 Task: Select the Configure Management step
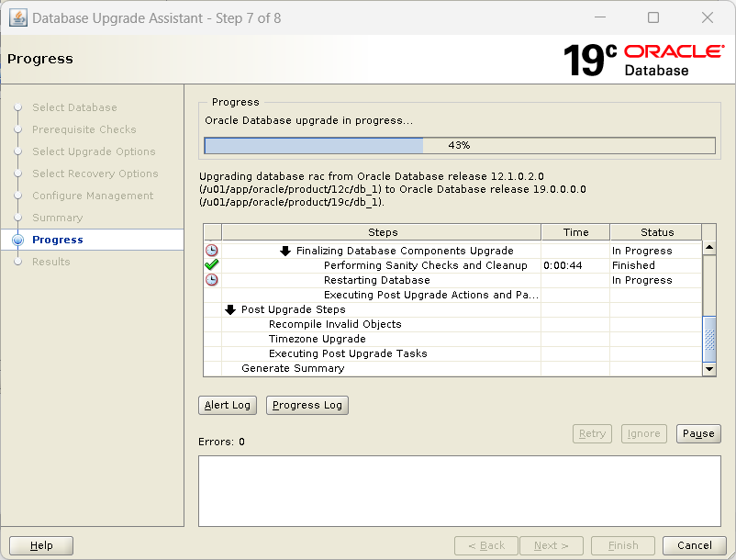click(x=93, y=196)
